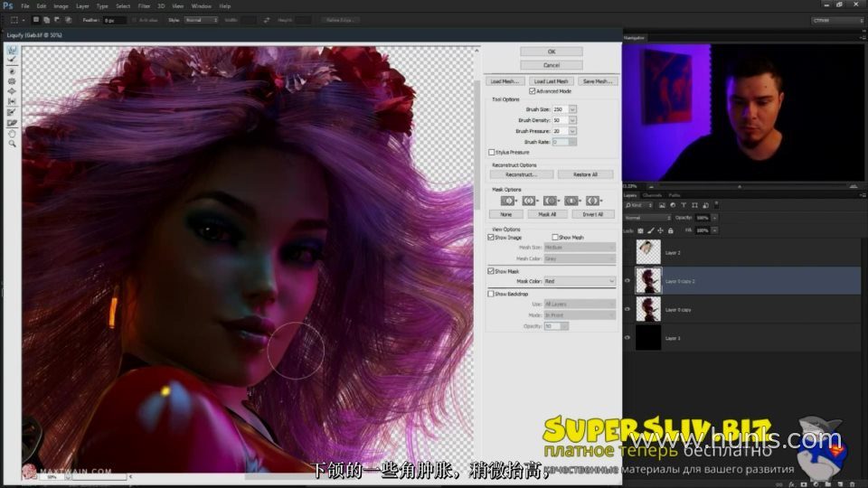The width and height of the screenshot is (868, 488).
Task: Select the Thaw Mask tool
Action: (12, 123)
